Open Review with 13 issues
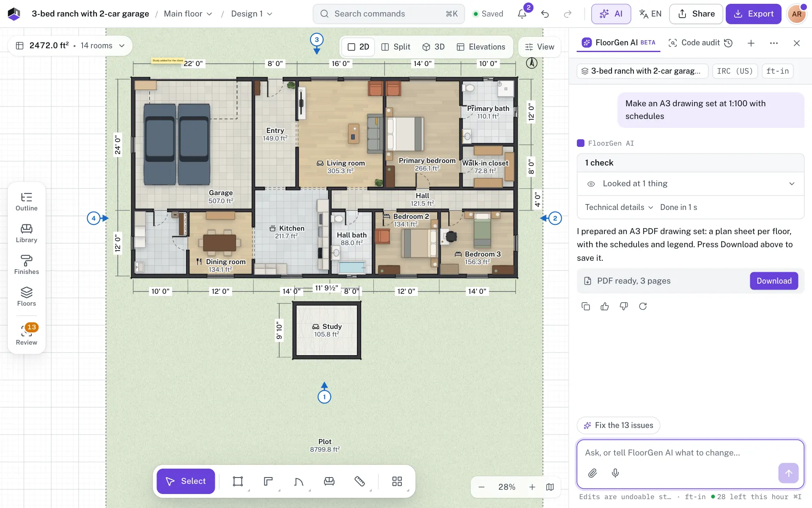 coord(26,334)
